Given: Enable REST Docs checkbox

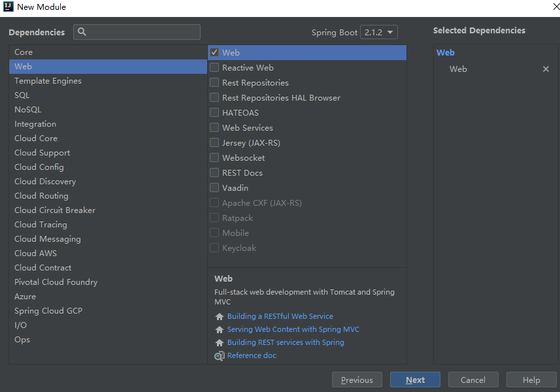Looking at the screenshot, I should tap(214, 172).
